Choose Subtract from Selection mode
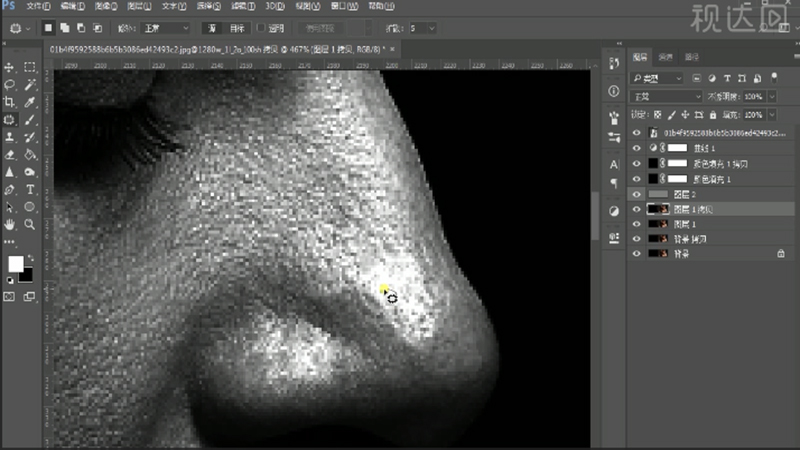 click(81, 28)
